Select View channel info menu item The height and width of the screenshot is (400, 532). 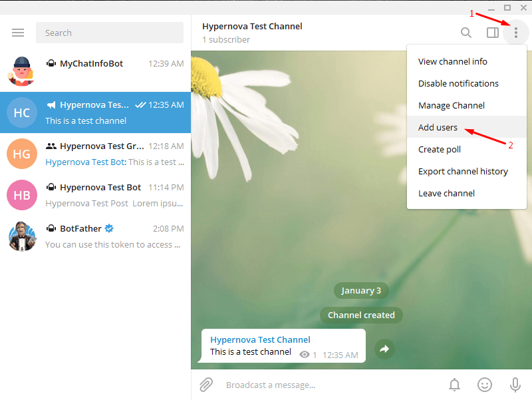(453, 61)
